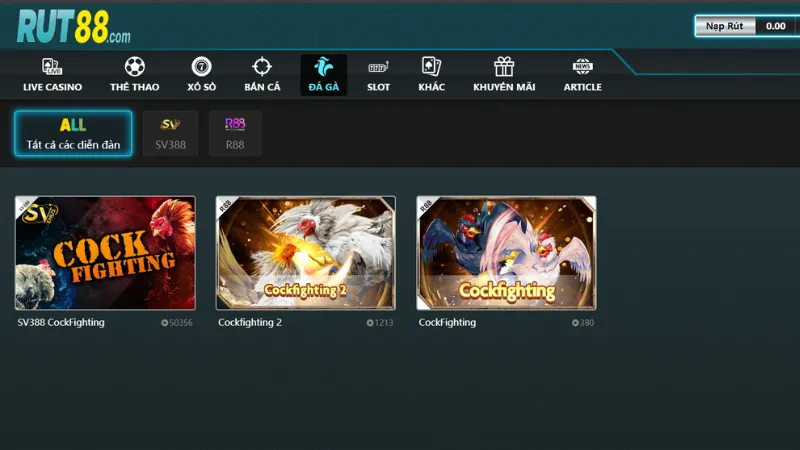This screenshot has width=800, height=450.
Task: Click the ĐÁ GÀ menu label
Action: click(323, 87)
